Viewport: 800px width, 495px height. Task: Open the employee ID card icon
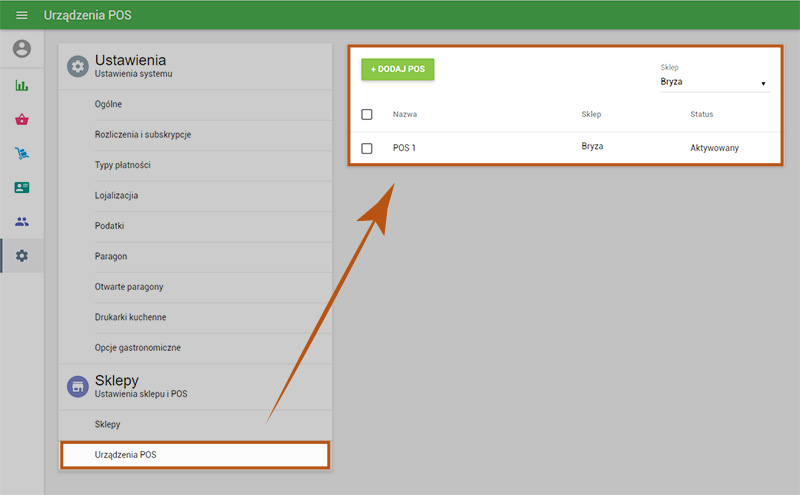[x=22, y=187]
